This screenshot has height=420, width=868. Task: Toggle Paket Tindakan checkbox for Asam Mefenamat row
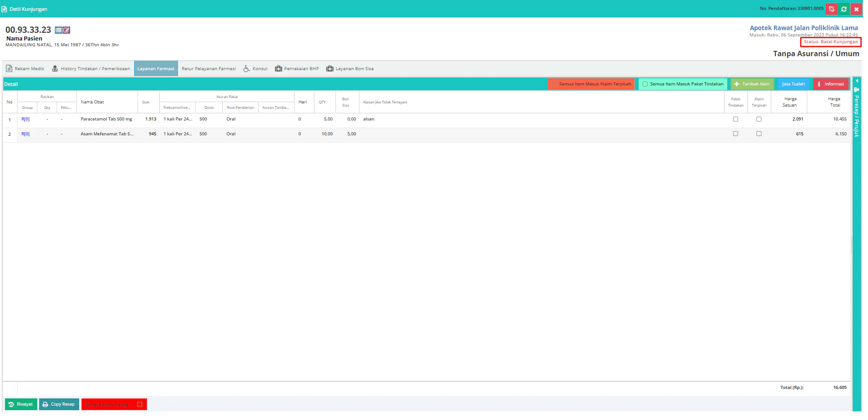tap(735, 134)
